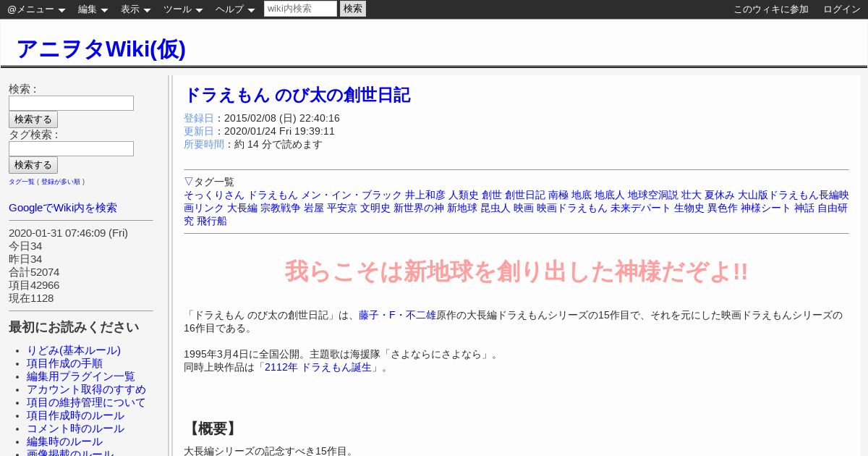Image resolution: width=868 pixels, height=456 pixels.
Task: Open the 昆虫人 tag
Action: [495, 208]
